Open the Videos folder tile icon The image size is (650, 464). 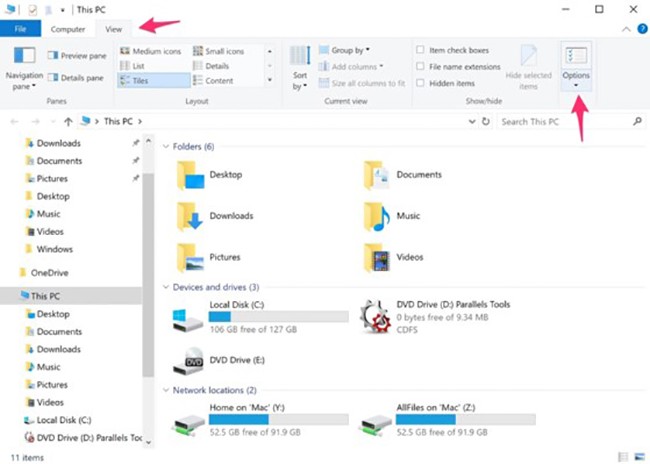point(376,258)
